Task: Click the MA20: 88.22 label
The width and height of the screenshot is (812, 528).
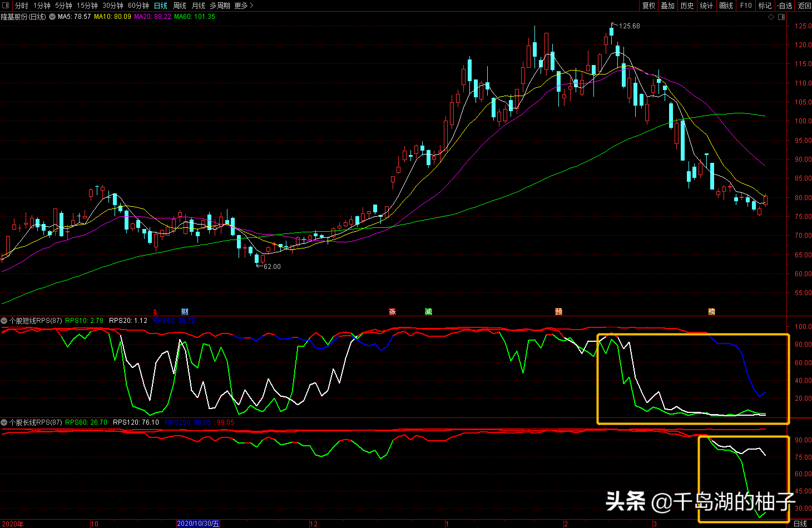Action: coord(152,17)
